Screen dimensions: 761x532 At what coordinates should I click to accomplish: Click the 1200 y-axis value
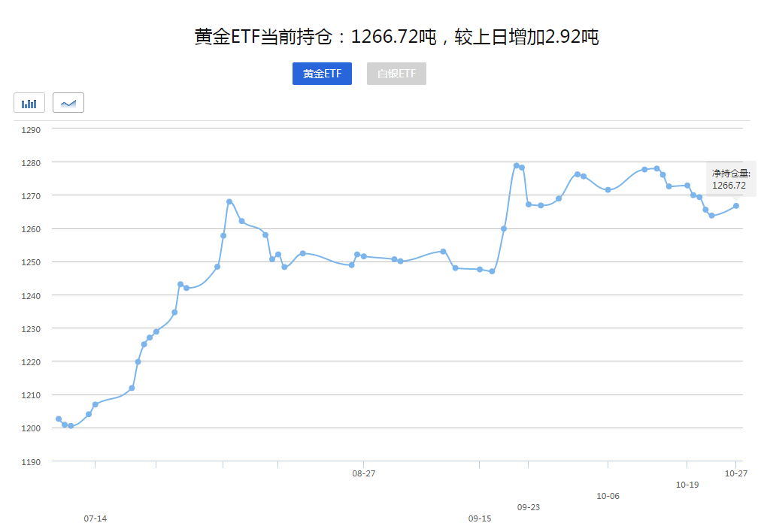point(31,428)
